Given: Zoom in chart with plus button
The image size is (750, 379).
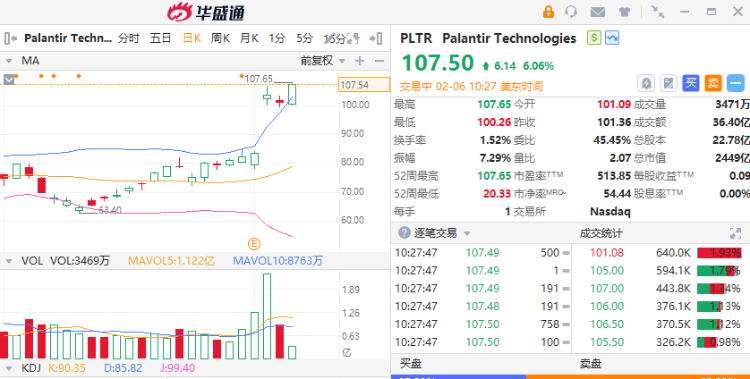Looking at the screenshot, I should click(x=360, y=61).
